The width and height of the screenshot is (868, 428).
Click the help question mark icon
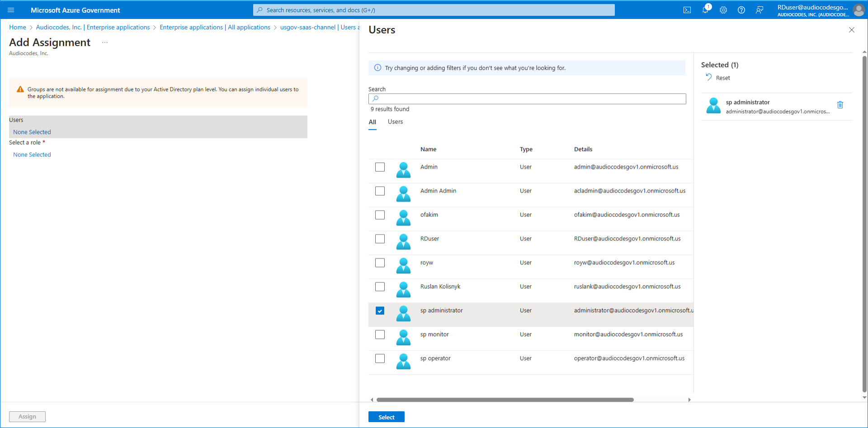(741, 10)
